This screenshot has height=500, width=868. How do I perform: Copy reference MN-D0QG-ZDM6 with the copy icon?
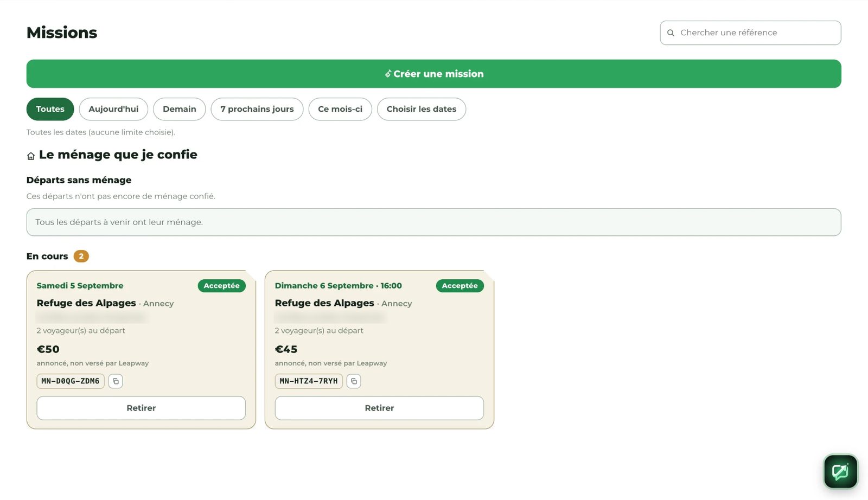[116, 381]
